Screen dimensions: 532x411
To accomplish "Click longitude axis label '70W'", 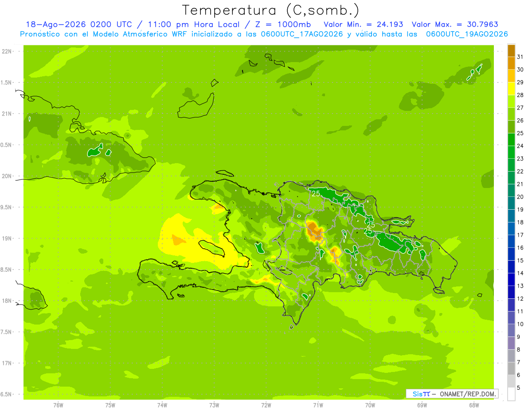I will [x=370, y=405].
